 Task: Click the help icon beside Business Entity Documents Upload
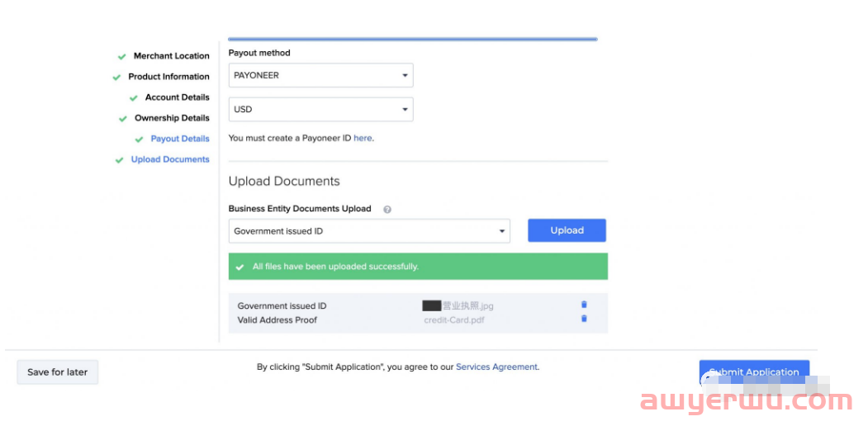(x=387, y=210)
